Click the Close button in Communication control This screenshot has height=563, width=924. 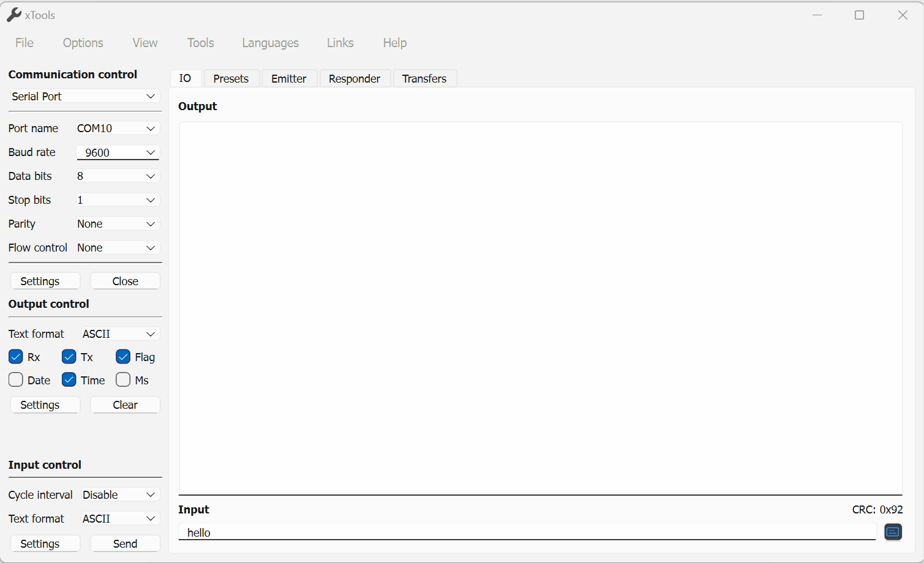click(125, 281)
